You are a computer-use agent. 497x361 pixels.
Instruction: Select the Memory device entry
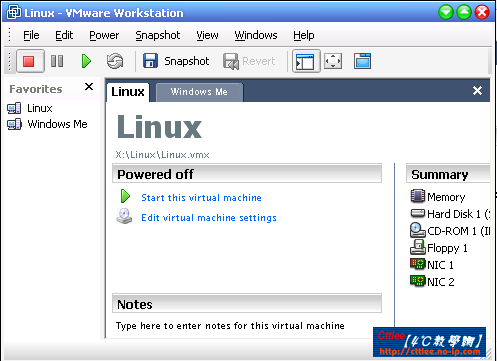coord(446,197)
